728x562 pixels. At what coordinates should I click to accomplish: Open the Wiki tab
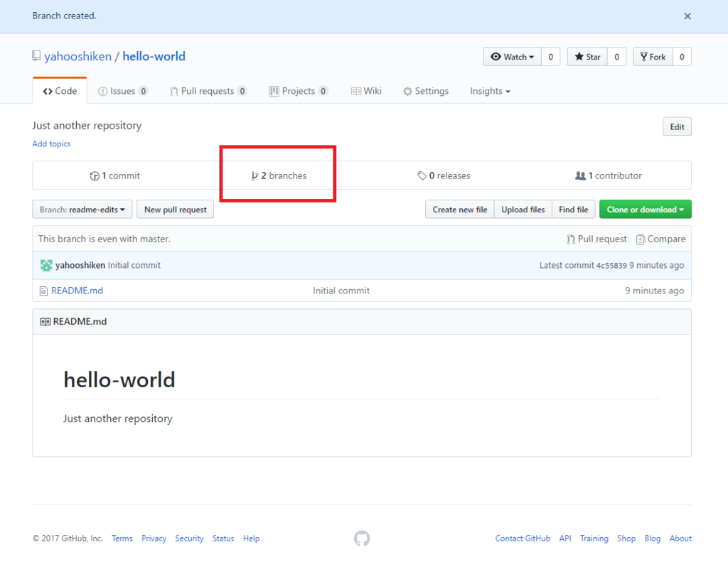tap(366, 91)
